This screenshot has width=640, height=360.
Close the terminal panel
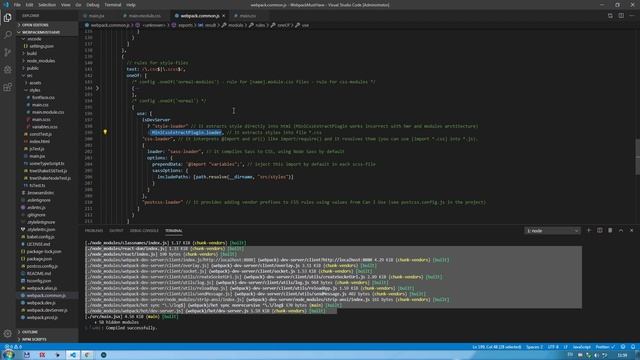tap(631, 230)
